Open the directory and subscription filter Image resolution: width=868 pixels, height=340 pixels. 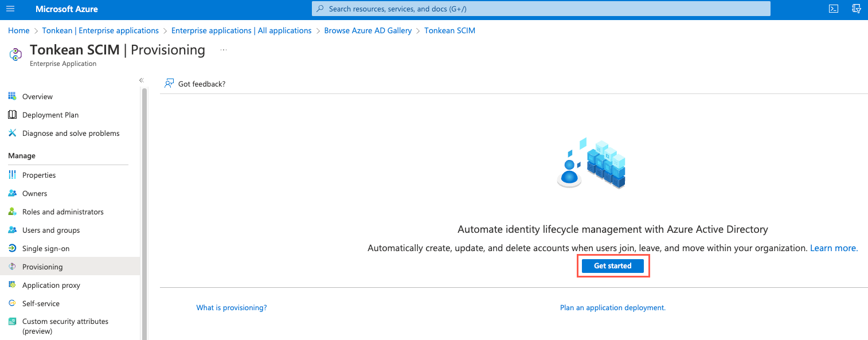coord(857,9)
